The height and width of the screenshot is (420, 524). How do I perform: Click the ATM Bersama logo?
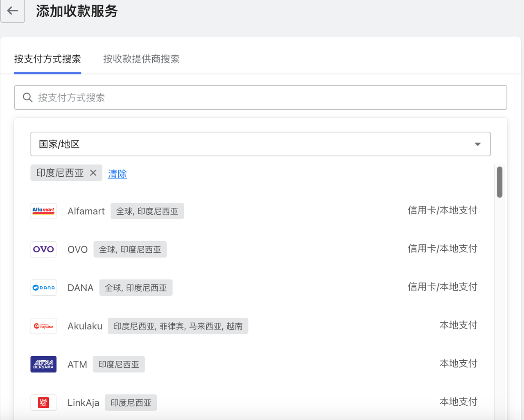pos(43,364)
